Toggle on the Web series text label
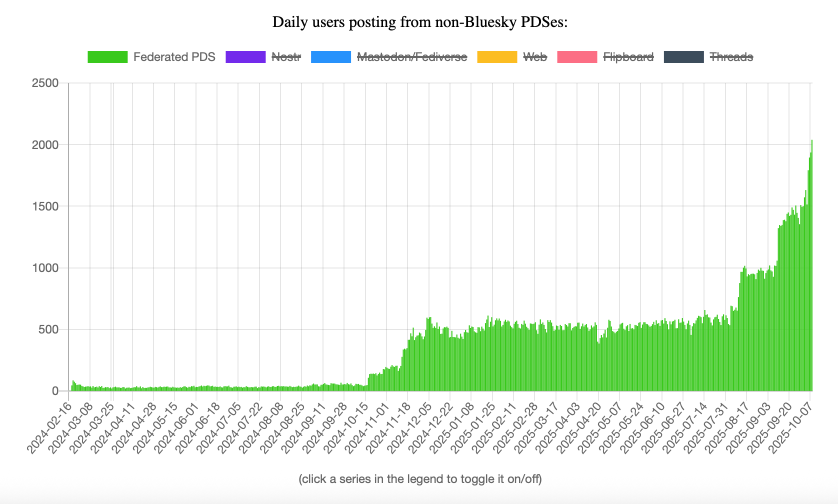The width and height of the screenshot is (838, 504). point(534,57)
